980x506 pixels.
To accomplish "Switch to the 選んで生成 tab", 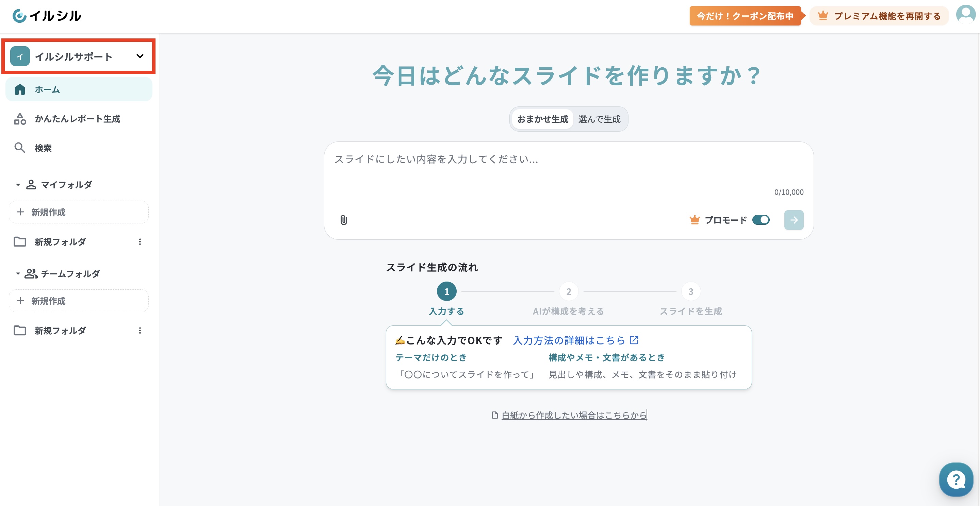I will coord(599,119).
